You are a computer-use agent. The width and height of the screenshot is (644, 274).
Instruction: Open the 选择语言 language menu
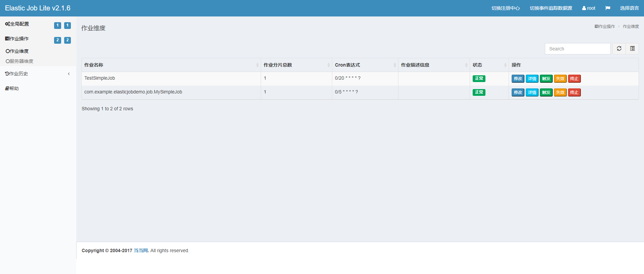[629, 8]
